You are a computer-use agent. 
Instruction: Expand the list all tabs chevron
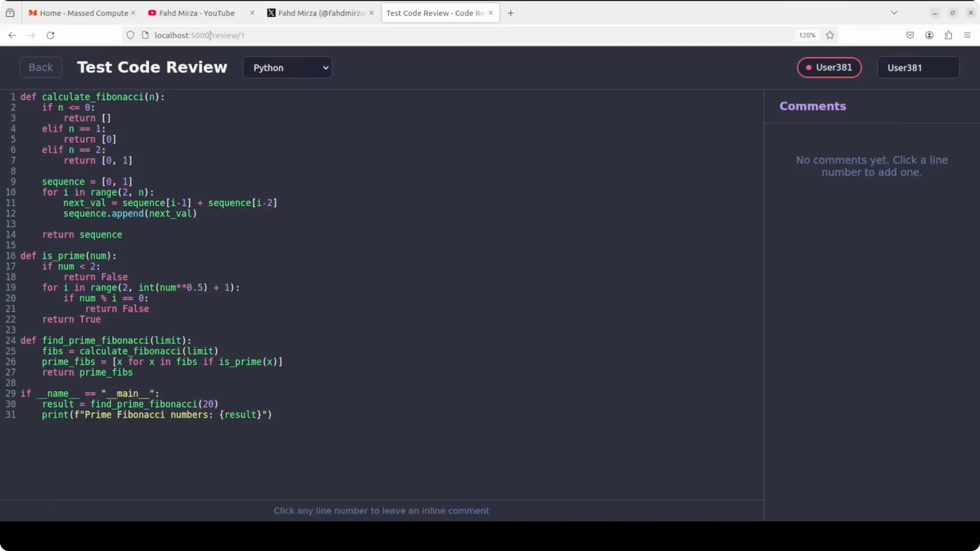tap(894, 13)
